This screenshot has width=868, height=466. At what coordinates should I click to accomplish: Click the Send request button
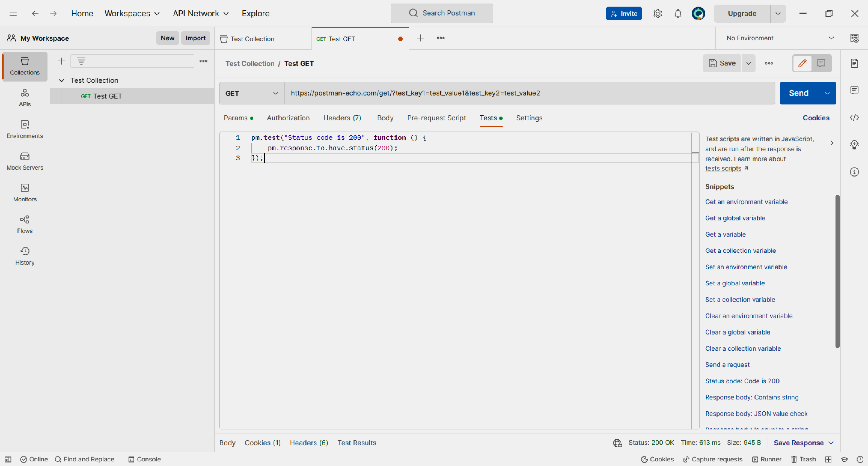tap(798, 93)
